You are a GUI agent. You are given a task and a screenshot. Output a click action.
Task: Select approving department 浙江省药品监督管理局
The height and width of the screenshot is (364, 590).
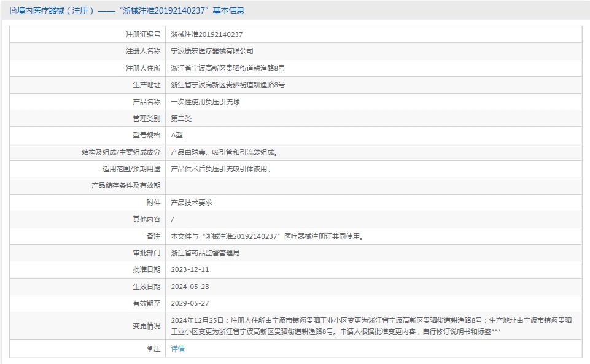[x=205, y=253]
